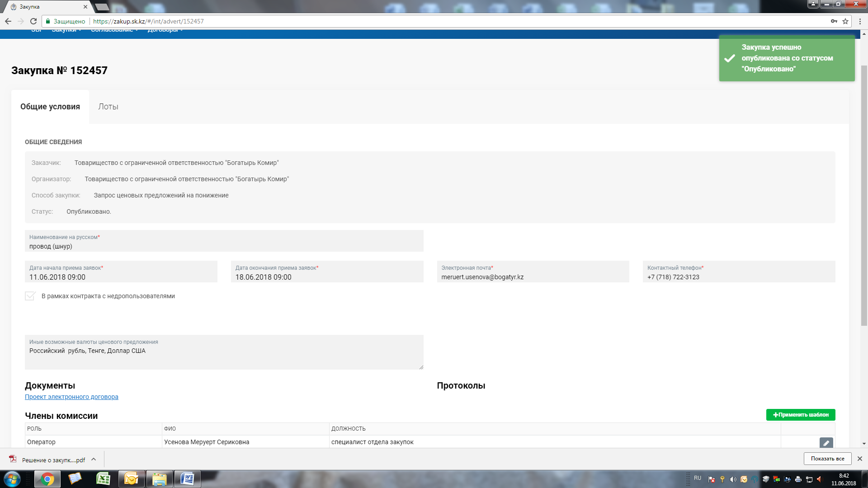Viewport: 868px width, 488px height.
Task: Click the Show Desktop strip at taskbar end
Action: [864, 479]
